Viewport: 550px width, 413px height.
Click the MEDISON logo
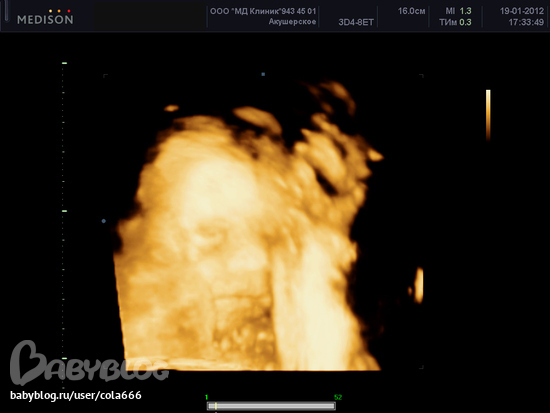pyautogui.click(x=45, y=17)
